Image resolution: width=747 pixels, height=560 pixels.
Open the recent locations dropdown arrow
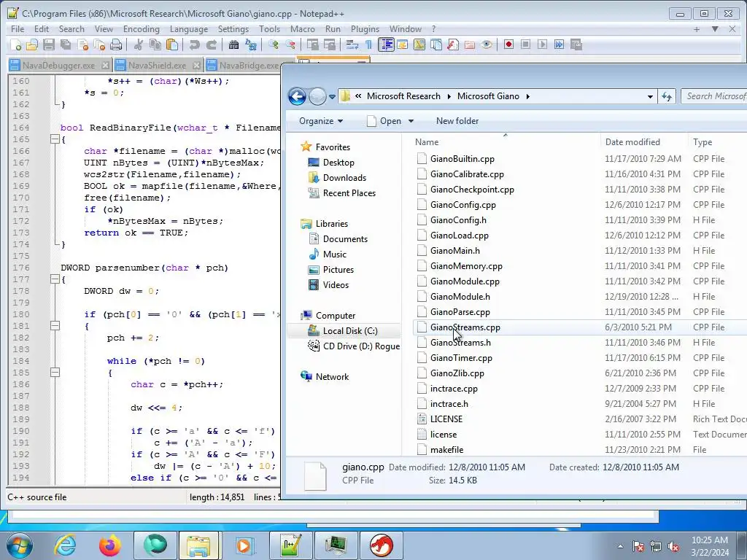[332, 97]
